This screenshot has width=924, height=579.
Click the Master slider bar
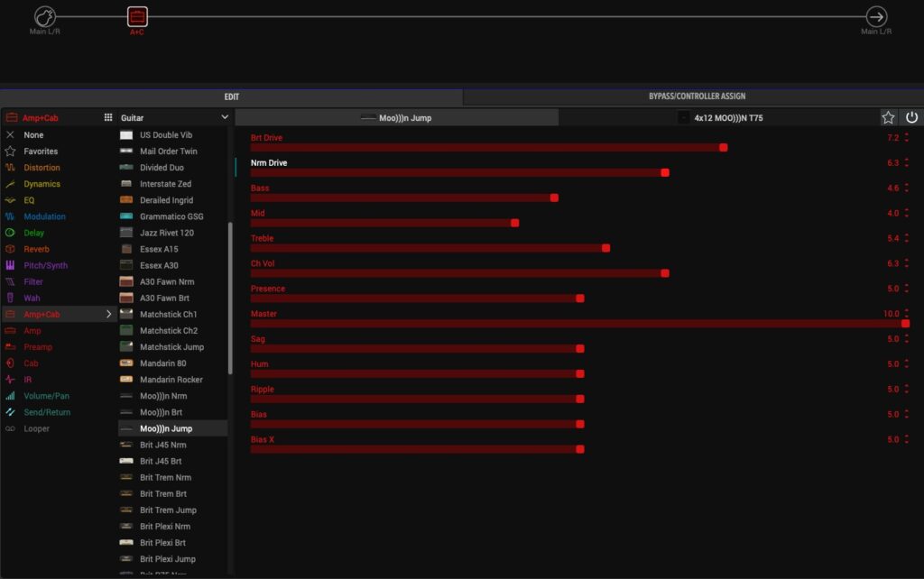click(x=577, y=323)
